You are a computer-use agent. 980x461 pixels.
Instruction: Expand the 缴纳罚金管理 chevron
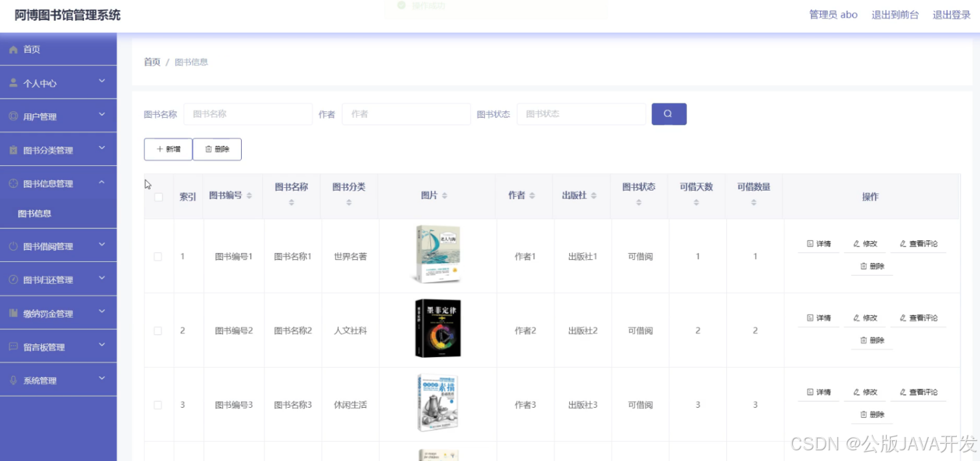pyautogui.click(x=102, y=311)
